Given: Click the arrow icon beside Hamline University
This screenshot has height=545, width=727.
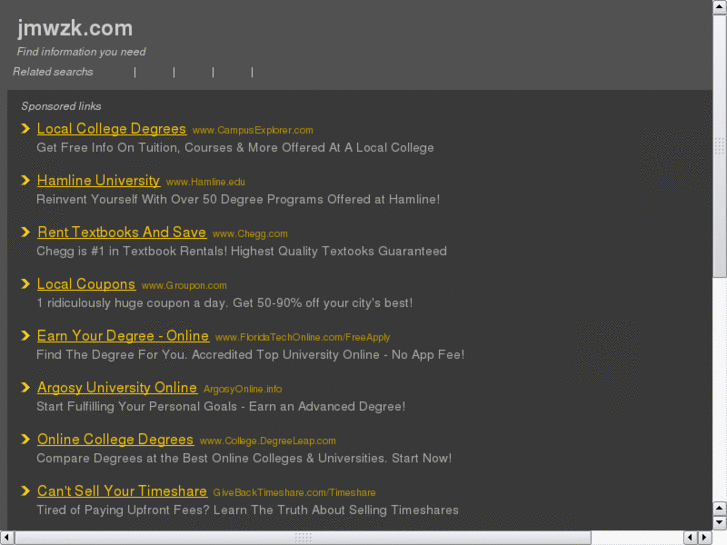Looking at the screenshot, I should point(26,180).
